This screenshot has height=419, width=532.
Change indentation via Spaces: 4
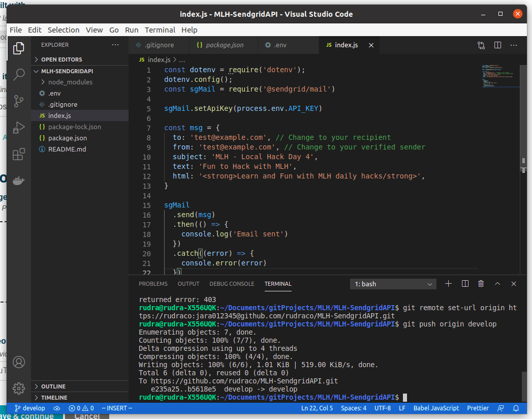pyautogui.click(x=354, y=408)
